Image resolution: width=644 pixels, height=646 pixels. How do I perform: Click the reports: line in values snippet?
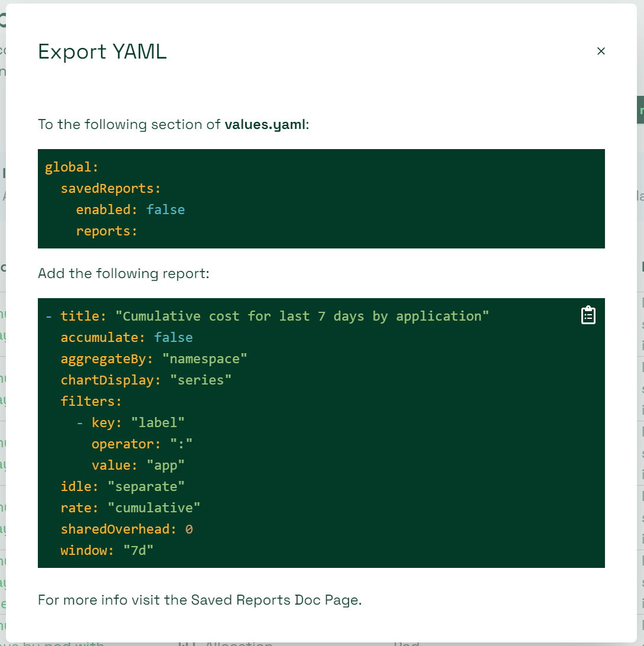(x=106, y=231)
